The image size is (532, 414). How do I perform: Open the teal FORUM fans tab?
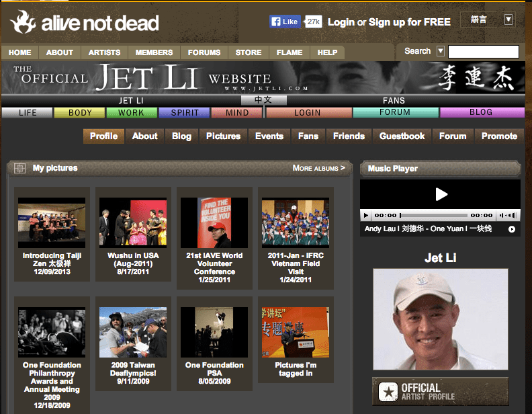tap(396, 112)
